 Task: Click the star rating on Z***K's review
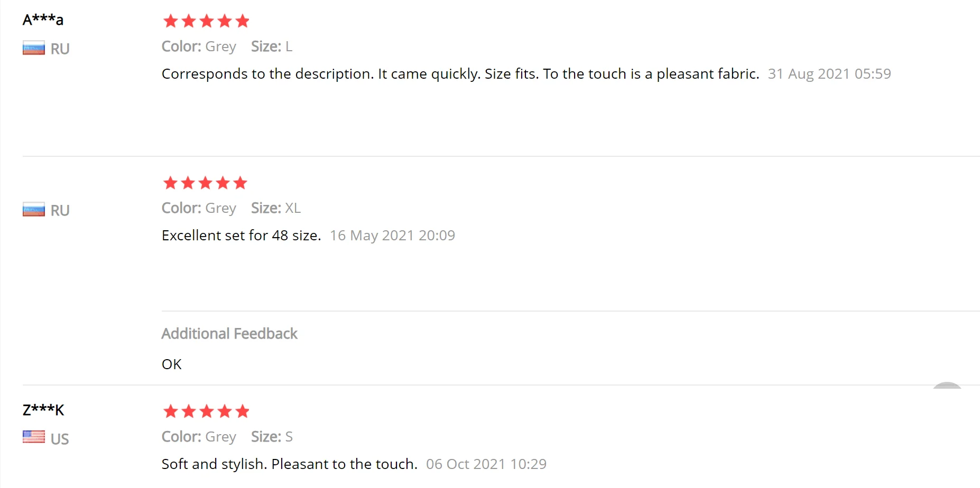(x=206, y=411)
